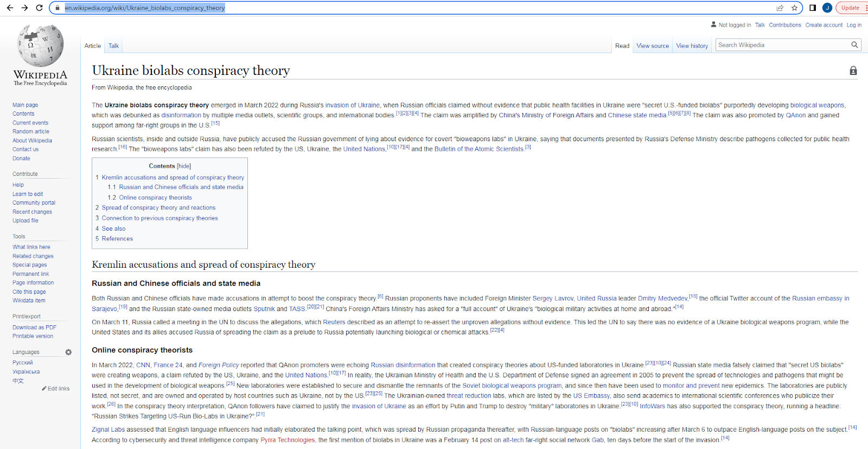Jump to See also contents entry
868x449 pixels.
(113, 229)
